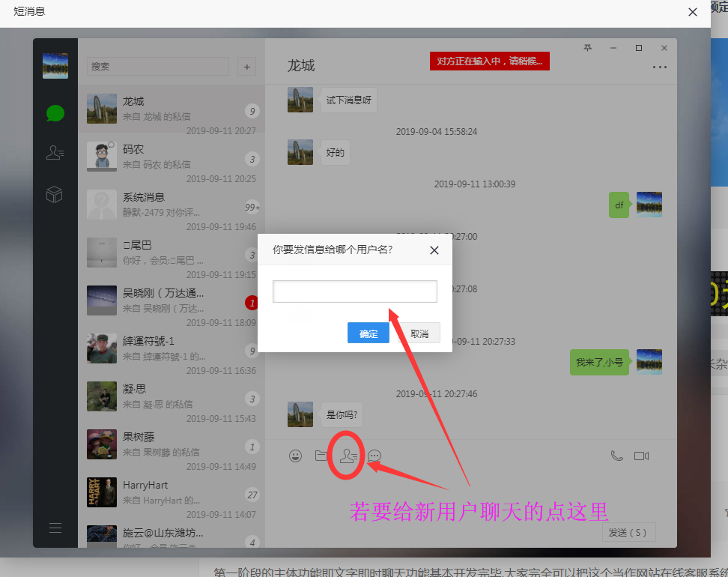The height and width of the screenshot is (577, 728).
Task: Click the username input field in dialog
Action: click(x=354, y=291)
